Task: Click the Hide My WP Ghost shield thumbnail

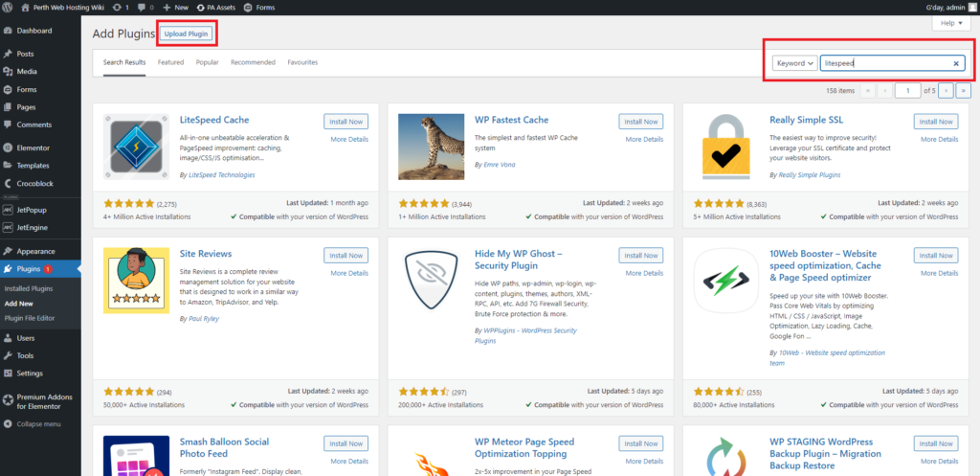Action: (x=432, y=281)
